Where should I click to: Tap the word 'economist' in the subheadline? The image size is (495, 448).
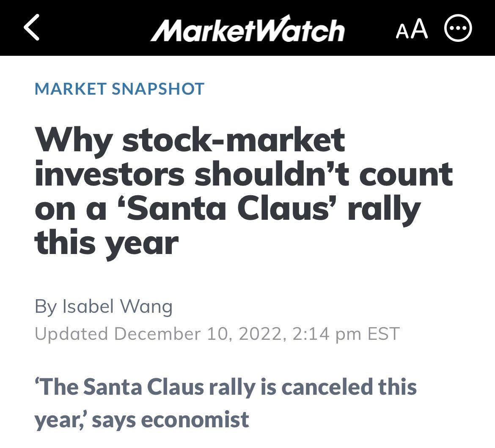[195, 419]
